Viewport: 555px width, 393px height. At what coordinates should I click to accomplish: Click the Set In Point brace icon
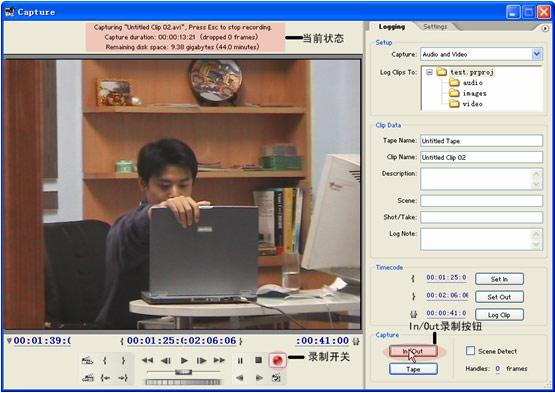(105, 360)
